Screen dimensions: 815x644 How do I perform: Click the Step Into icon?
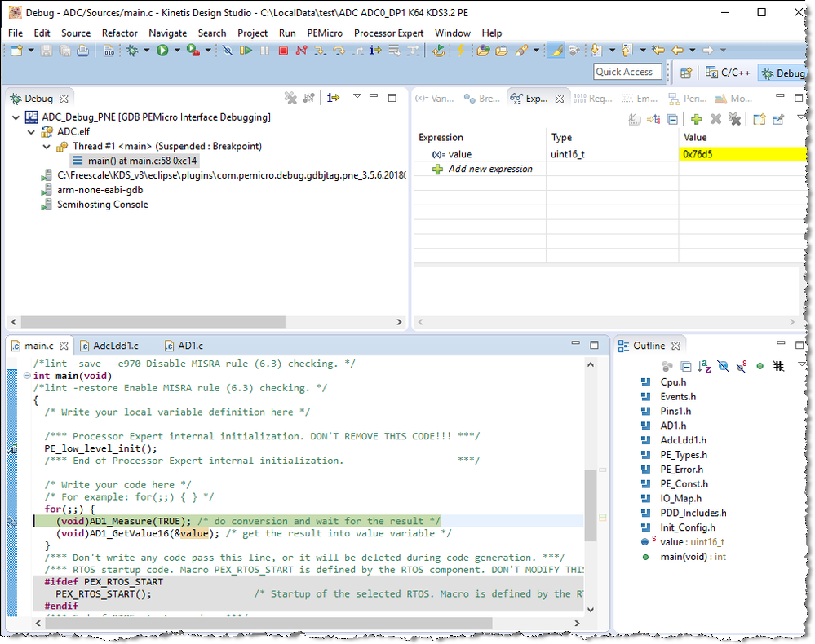coord(320,51)
